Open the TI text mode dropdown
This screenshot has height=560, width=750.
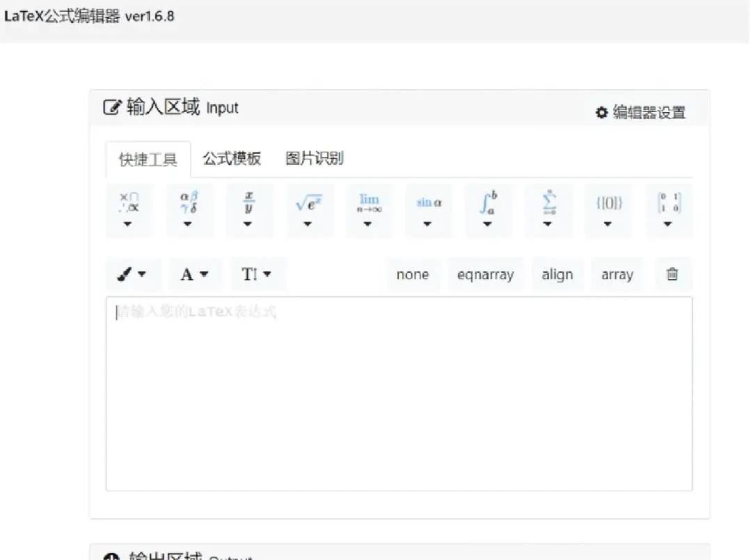tap(257, 274)
